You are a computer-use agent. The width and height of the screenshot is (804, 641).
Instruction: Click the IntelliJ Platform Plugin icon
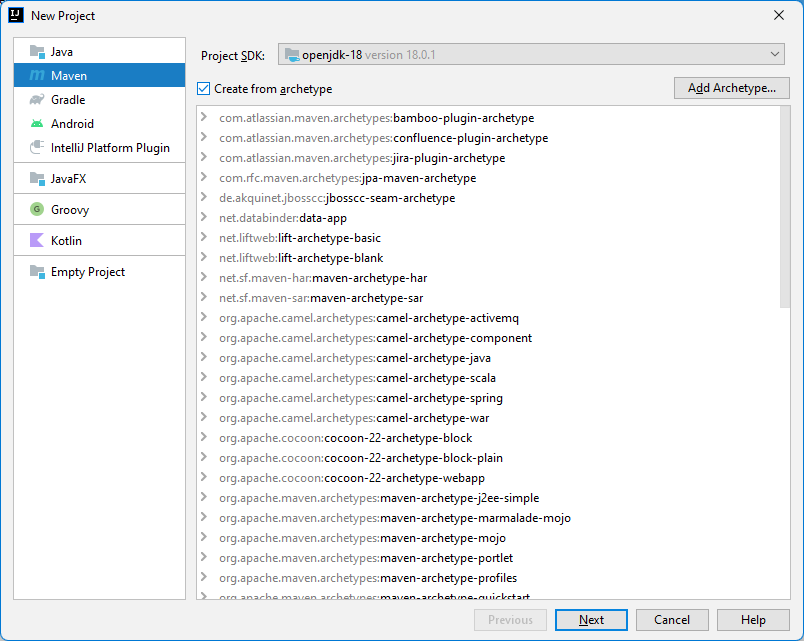36,147
